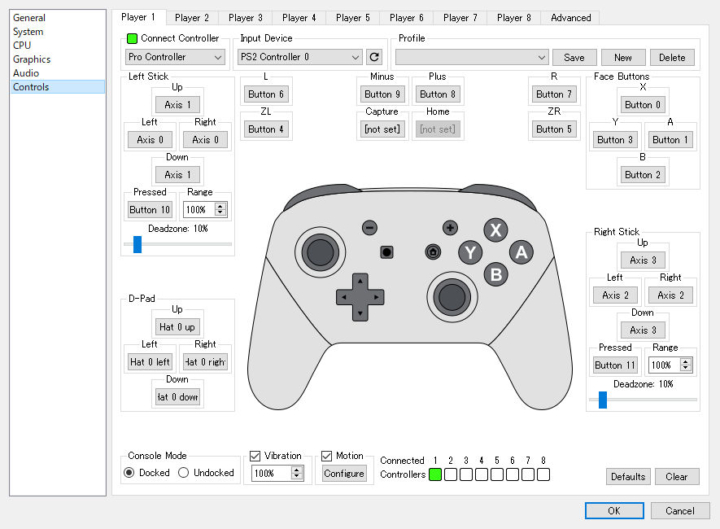Open the Profile dropdown

coord(472,57)
